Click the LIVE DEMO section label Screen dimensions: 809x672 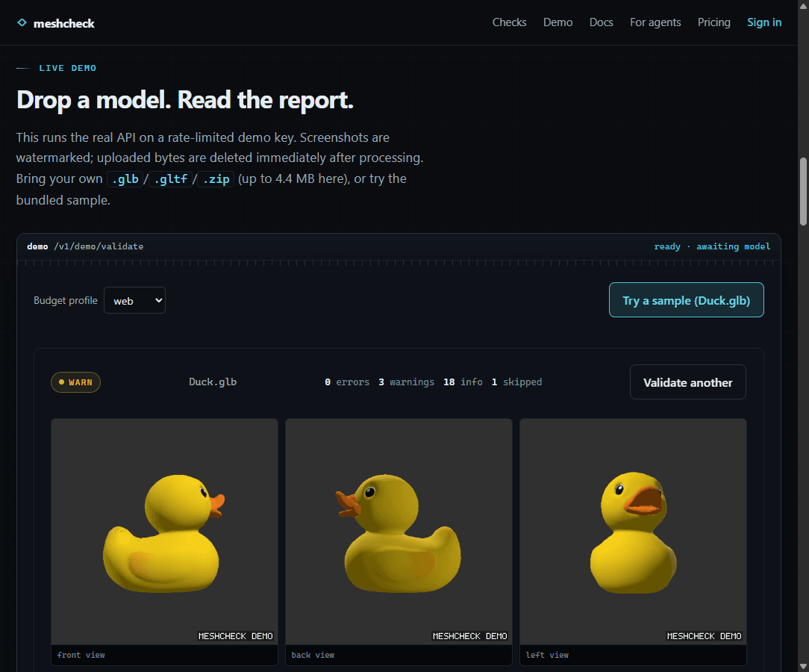pos(68,68)
